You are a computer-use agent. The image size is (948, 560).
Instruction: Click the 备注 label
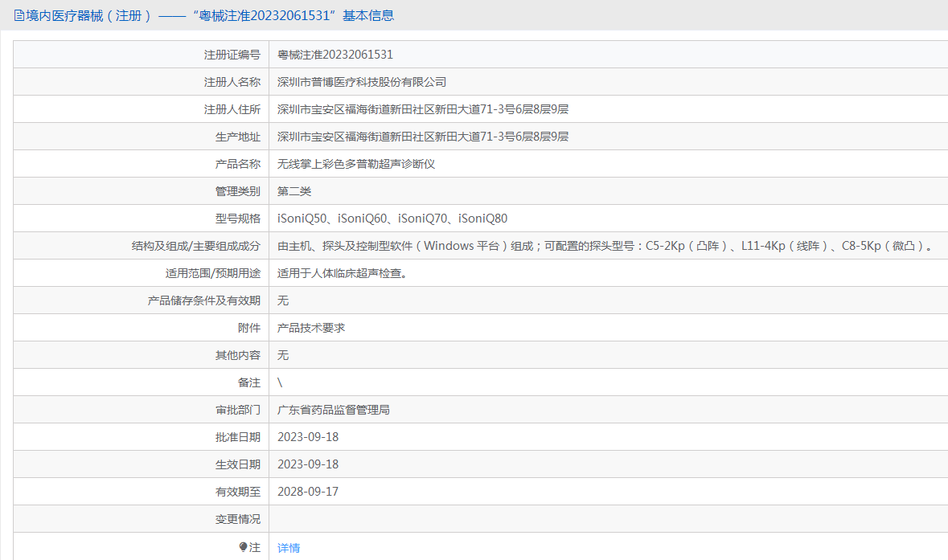249,383
